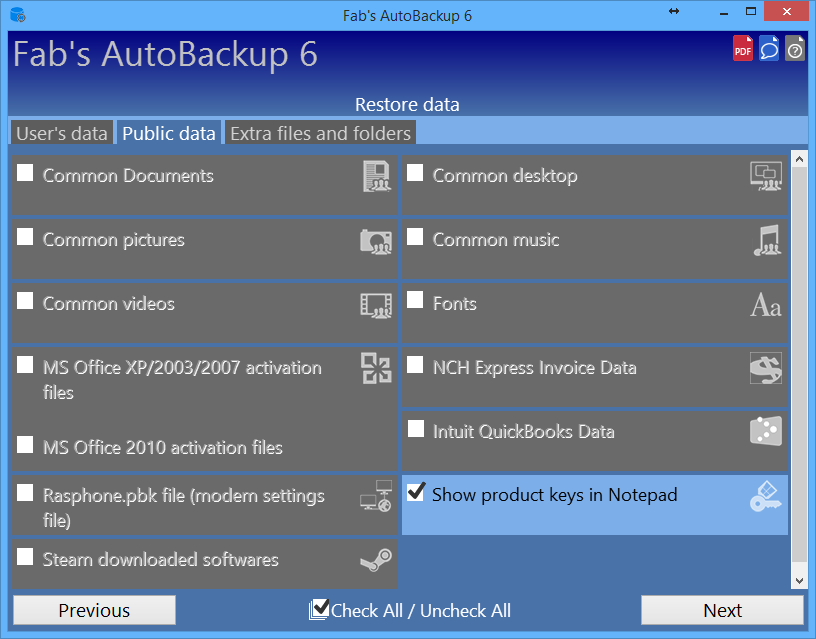Viewport: 816px width, 639px height.
Task: Go back with the Previous button
Action: click(x=94, y=610)
